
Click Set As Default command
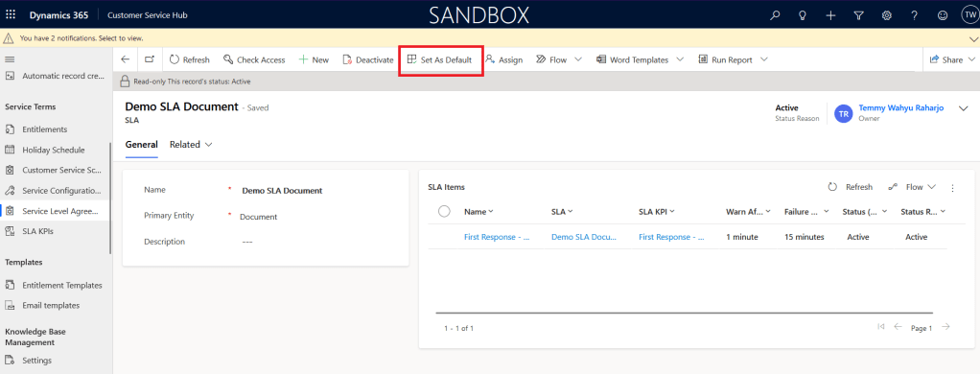coord(439,60)
